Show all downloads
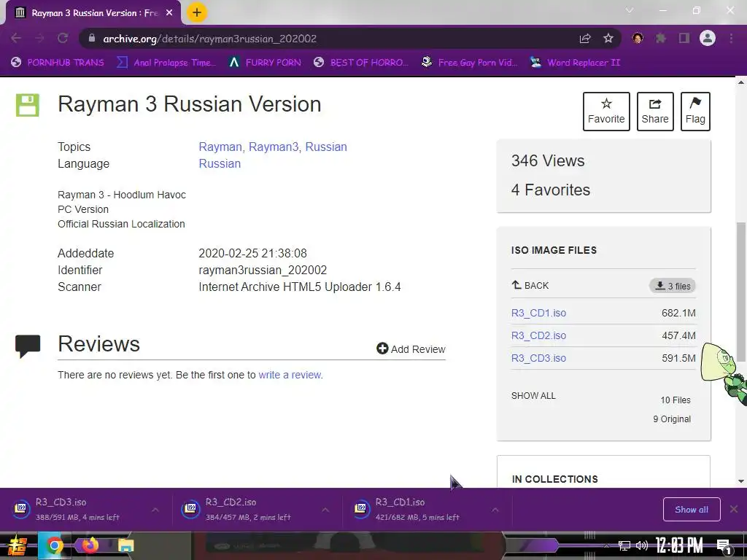Screen dimensions: 747x560 pos(692,510)
